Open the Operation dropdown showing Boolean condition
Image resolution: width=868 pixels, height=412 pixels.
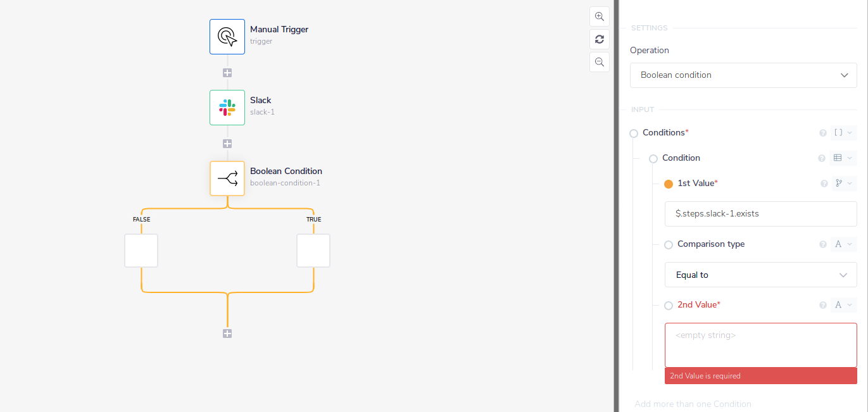743,75
